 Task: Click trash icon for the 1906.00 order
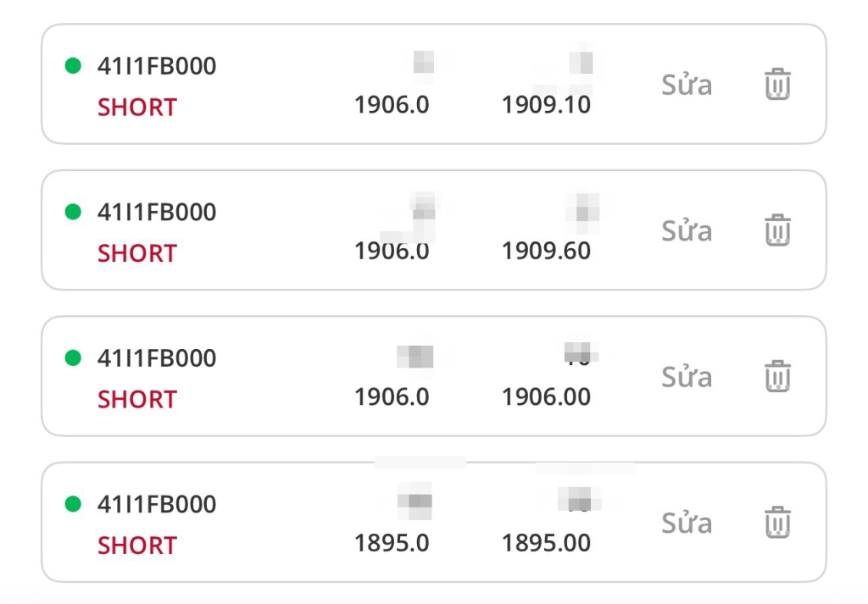[777, 376]
